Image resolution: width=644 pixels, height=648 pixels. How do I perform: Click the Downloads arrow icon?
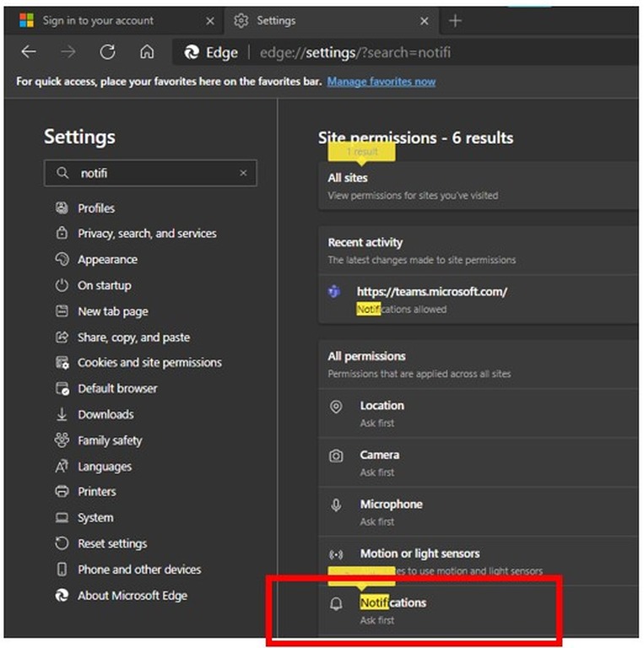(62, 414)
